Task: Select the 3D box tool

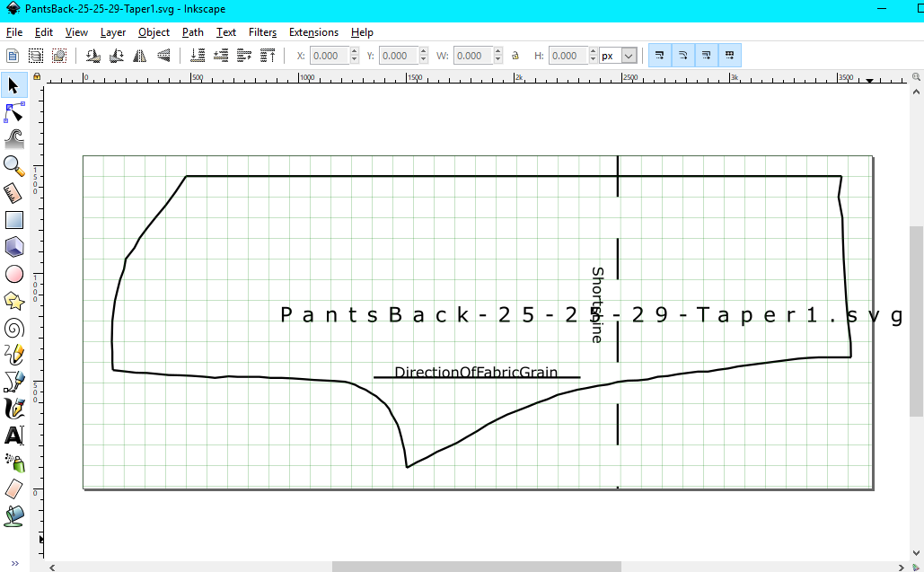Action: [13, 246]
